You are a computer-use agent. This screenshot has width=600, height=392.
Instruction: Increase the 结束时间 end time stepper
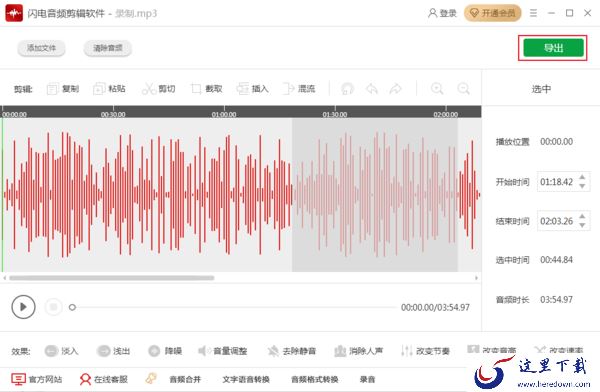(582, 217)
